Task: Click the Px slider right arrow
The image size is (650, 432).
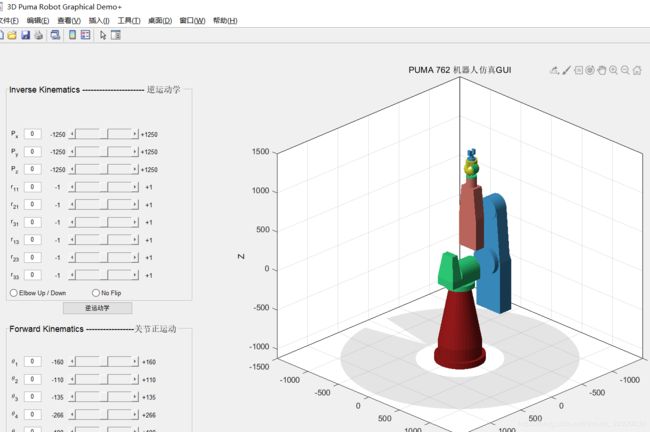Action: (x=135, y=134)
